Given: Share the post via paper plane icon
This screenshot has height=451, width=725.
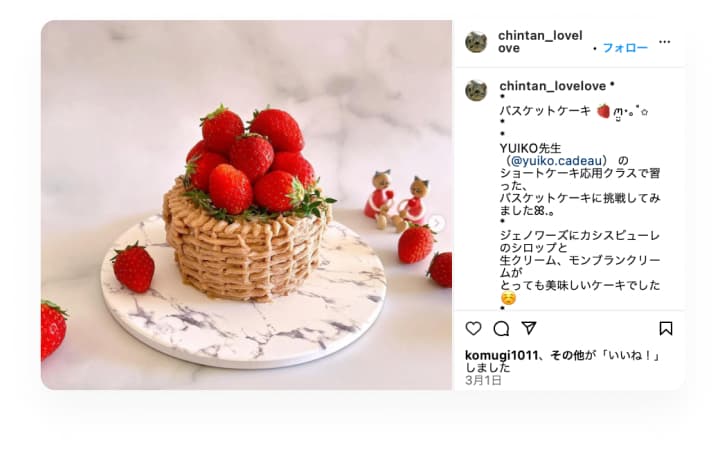Looking at the screenshot, I should pos(528,328).
